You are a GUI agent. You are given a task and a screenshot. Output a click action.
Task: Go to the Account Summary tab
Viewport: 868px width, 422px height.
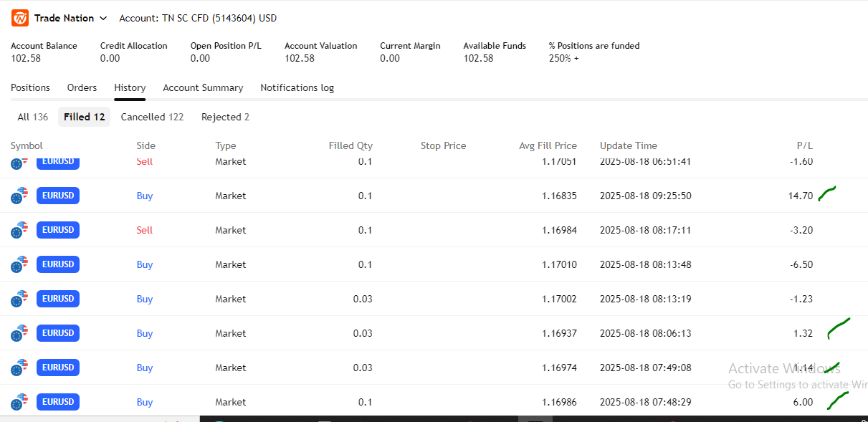(x=203, y=87)
